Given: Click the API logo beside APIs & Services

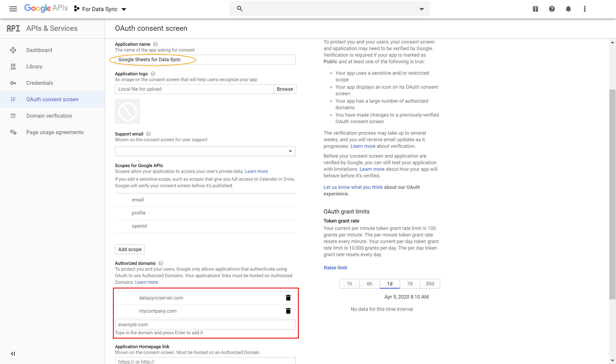Looking at the screenshot, I should coord(13,29).
